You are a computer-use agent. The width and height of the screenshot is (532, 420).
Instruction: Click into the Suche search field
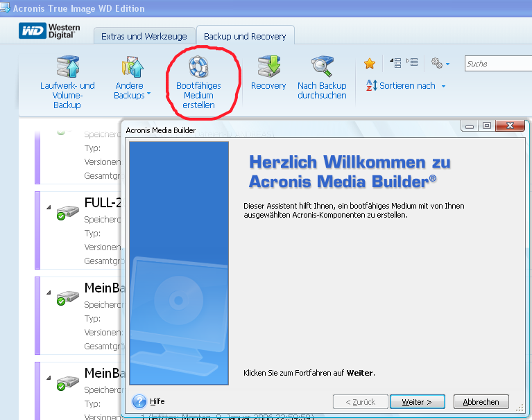pos(498,63)
